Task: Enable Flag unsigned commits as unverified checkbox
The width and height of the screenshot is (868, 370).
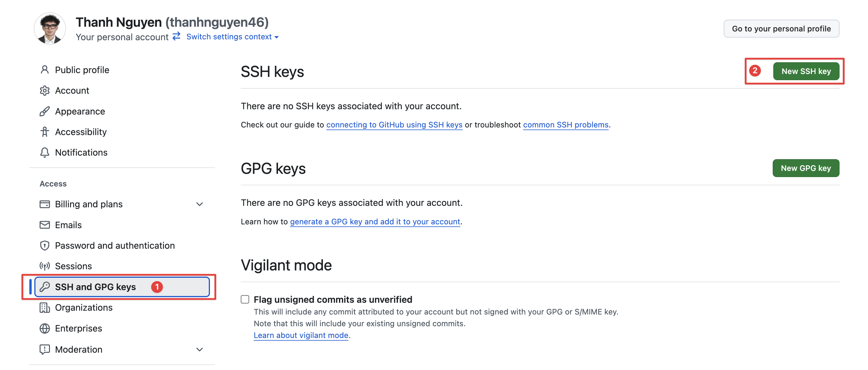Action: click(245, 300)
